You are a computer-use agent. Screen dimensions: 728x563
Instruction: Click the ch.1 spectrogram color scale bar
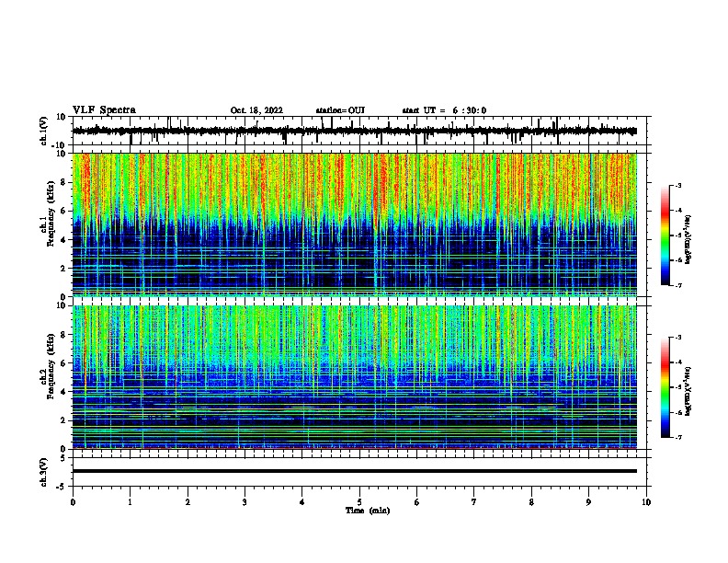[665, 236]
